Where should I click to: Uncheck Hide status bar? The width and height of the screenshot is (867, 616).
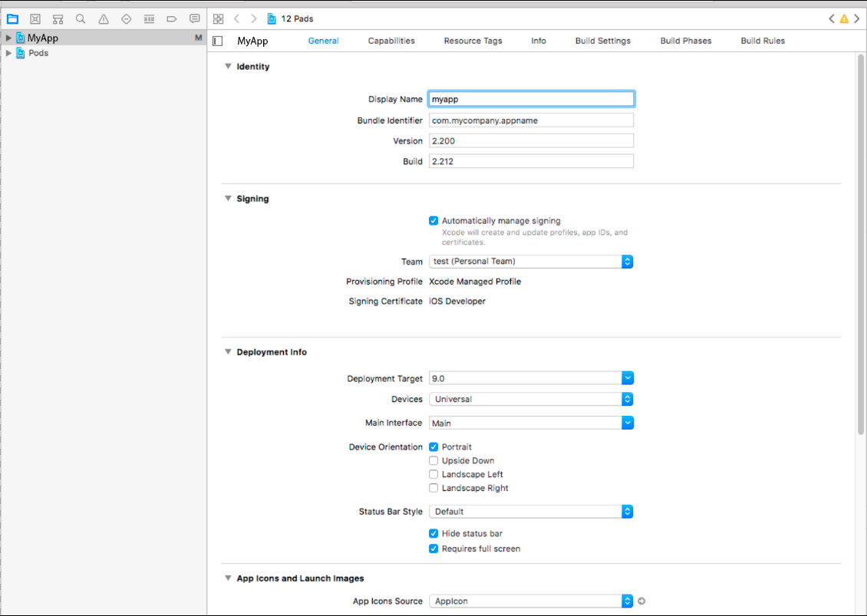[x=433, y=533]
